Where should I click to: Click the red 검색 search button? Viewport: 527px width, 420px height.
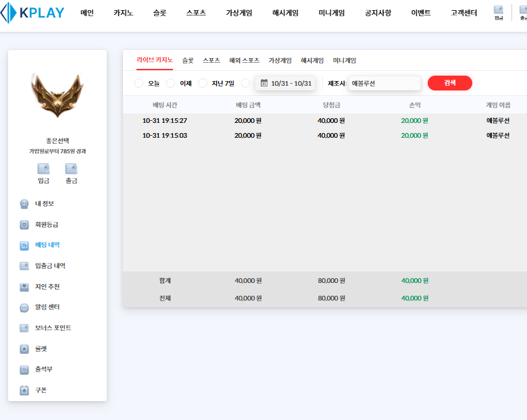pos(450,83)
